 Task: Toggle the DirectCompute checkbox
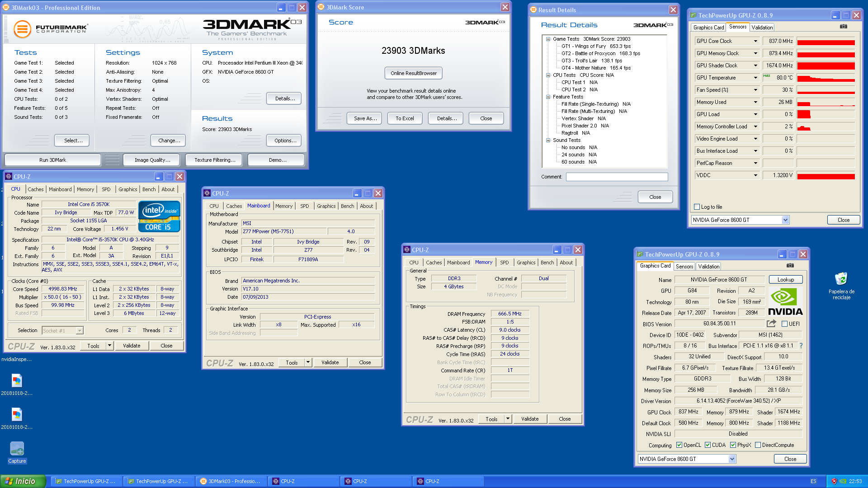pos(758,445)
